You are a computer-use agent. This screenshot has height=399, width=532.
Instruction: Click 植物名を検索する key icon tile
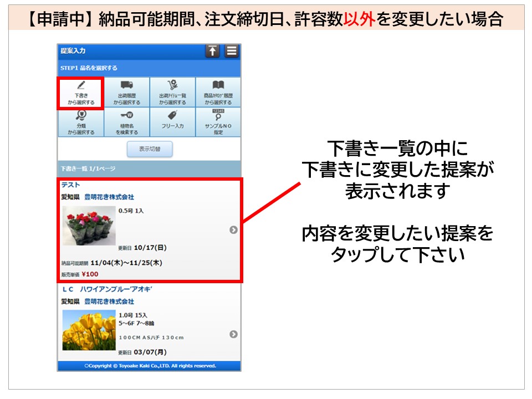(x=127, y=122)
